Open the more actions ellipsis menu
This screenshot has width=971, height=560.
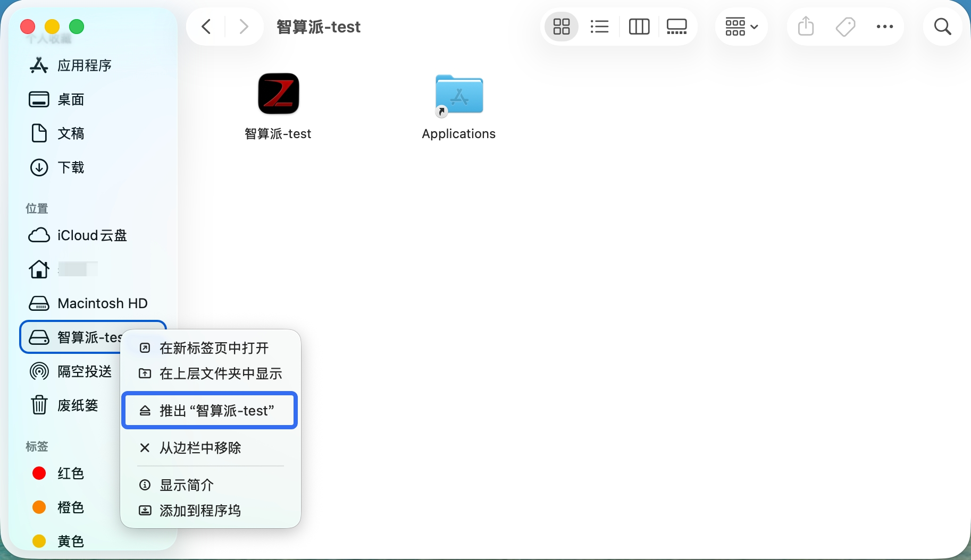tap(885, 27)
